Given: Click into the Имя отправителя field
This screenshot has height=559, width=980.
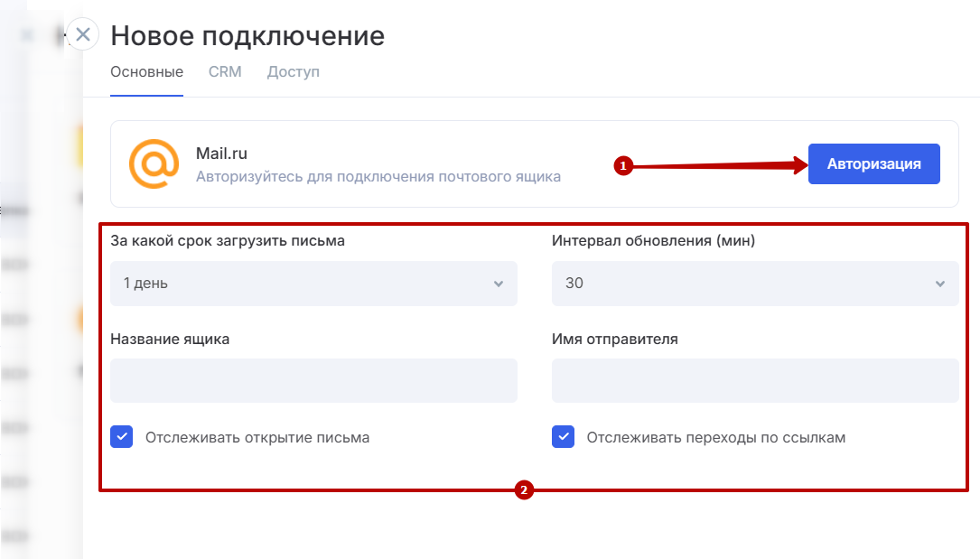Looking at the screenshot, I should click(754, 380).
